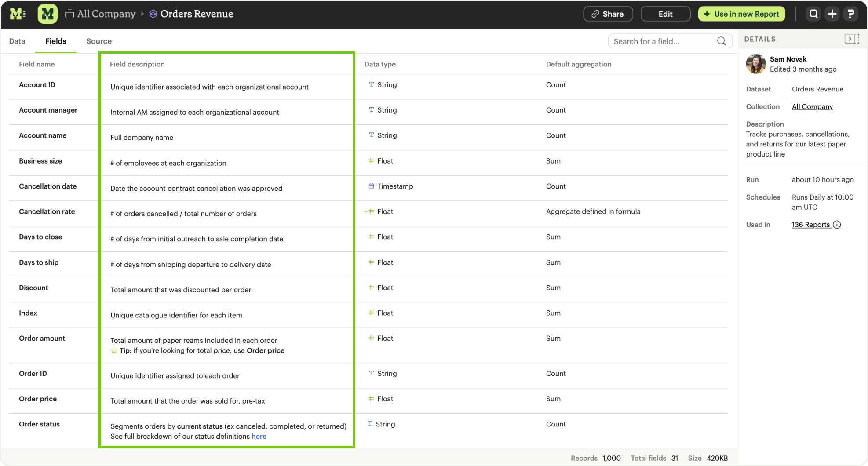The image size is (868, 466).
Task: Click String type icon for Account manager
Action: (372, 110)
